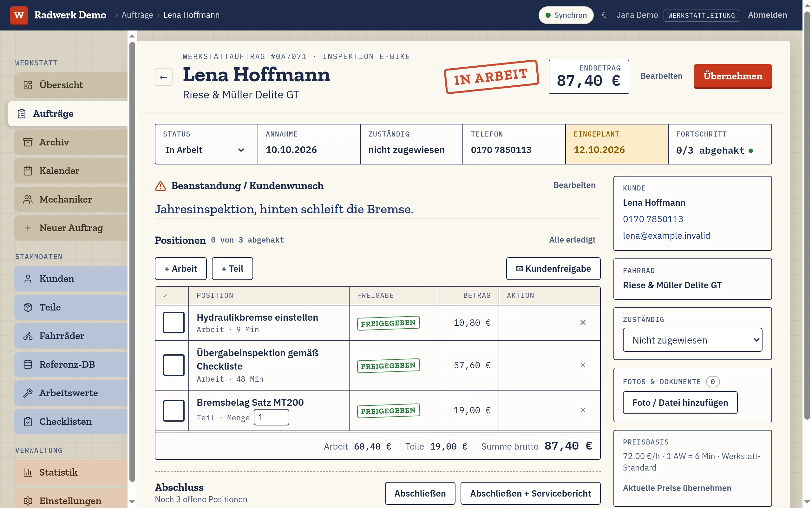Remove the Übergabeinspektion gemäß Checkliste position
The image size is (812, 508).
click(583, 365)
